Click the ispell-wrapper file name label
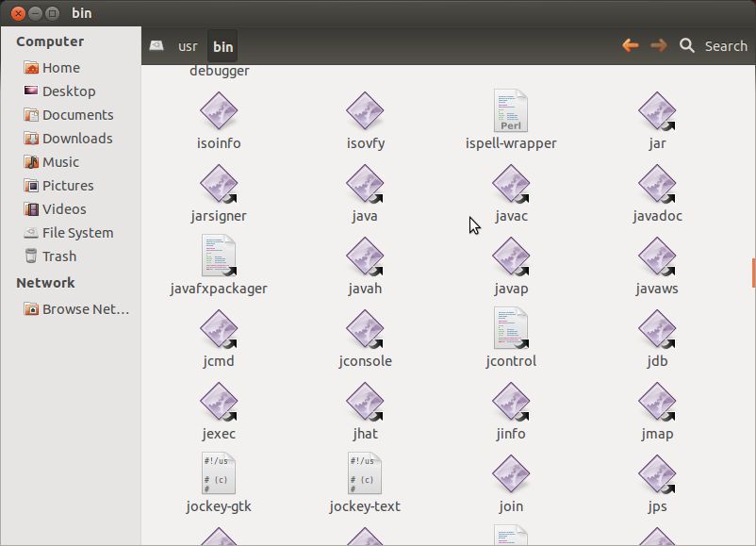Viewport: 756px width, 546px height. coord(511,143)
